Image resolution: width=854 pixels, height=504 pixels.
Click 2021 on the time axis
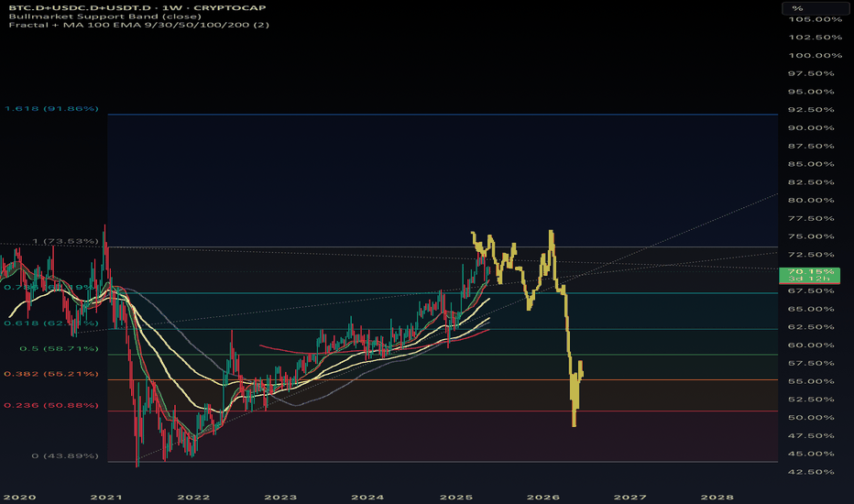coord(106,497)
